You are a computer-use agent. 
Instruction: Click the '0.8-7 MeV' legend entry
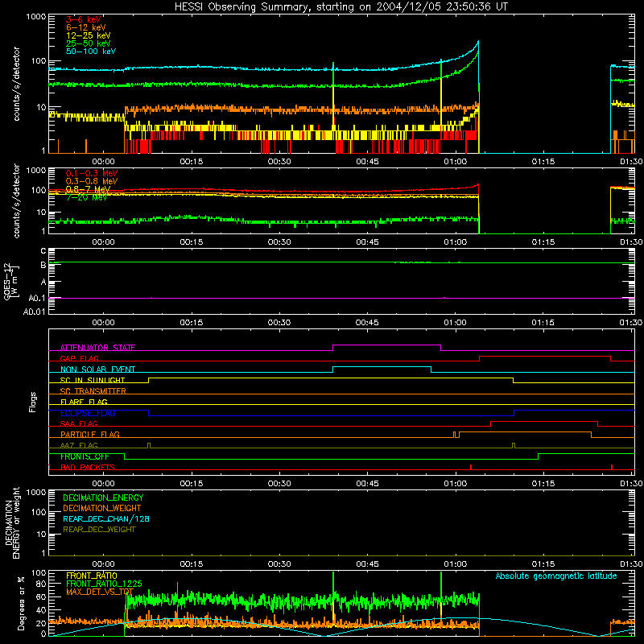click(88, 189)
